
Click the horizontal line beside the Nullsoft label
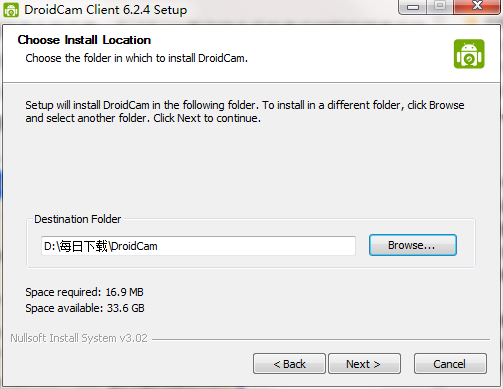(321, 340)
